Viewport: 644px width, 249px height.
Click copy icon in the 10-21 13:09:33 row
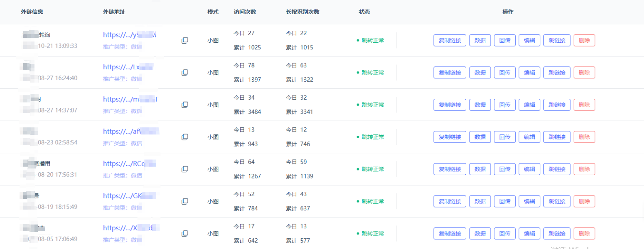[185, 40]
